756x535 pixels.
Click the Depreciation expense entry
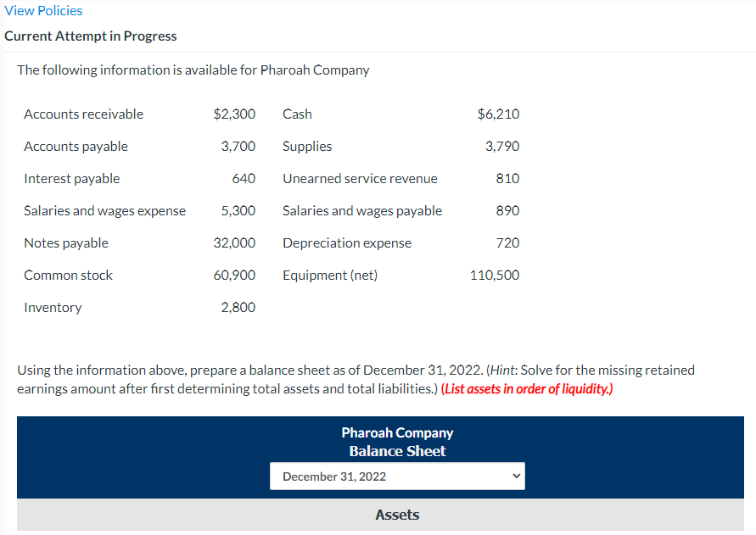tap(346, 242)
